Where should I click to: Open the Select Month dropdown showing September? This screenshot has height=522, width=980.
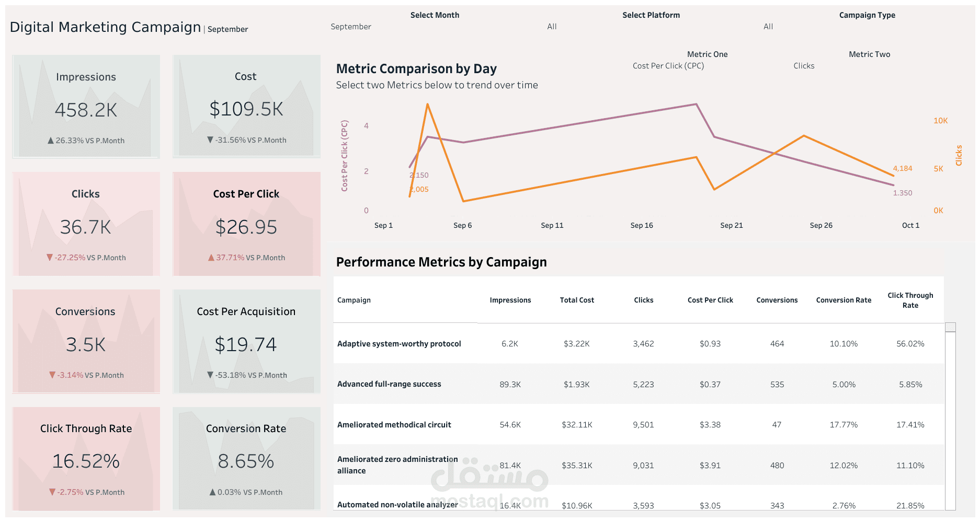tap(435, 27)
